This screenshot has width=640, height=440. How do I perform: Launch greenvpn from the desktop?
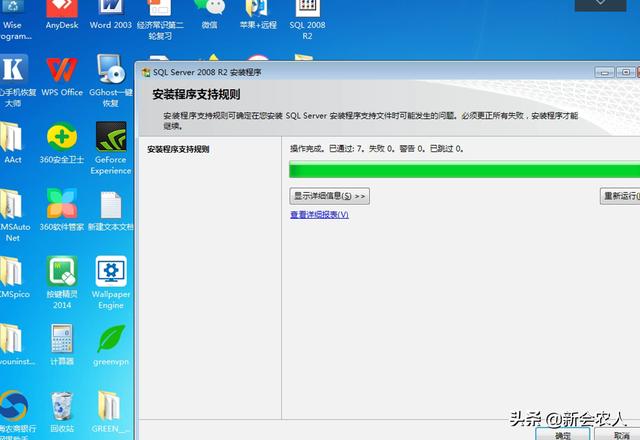[111, 345]
